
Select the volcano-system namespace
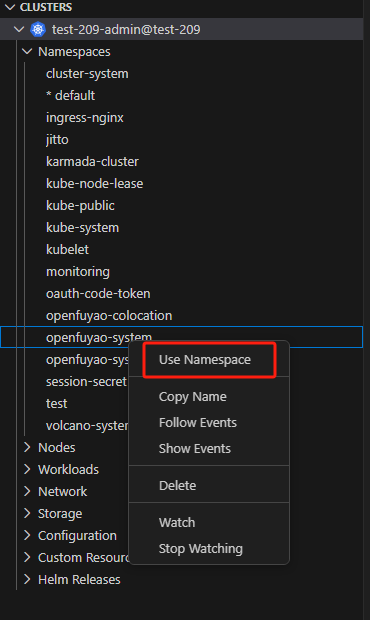click(x=87, y=425)
